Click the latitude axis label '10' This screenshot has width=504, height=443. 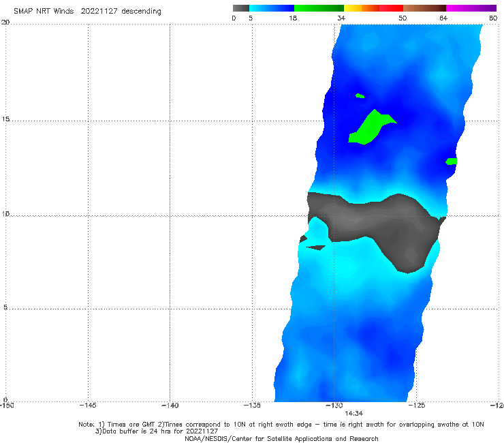tap(5, 213)
